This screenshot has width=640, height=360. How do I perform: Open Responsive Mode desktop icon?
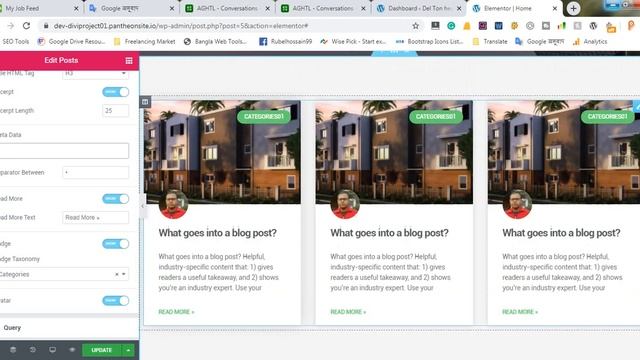tap(52, 350)
